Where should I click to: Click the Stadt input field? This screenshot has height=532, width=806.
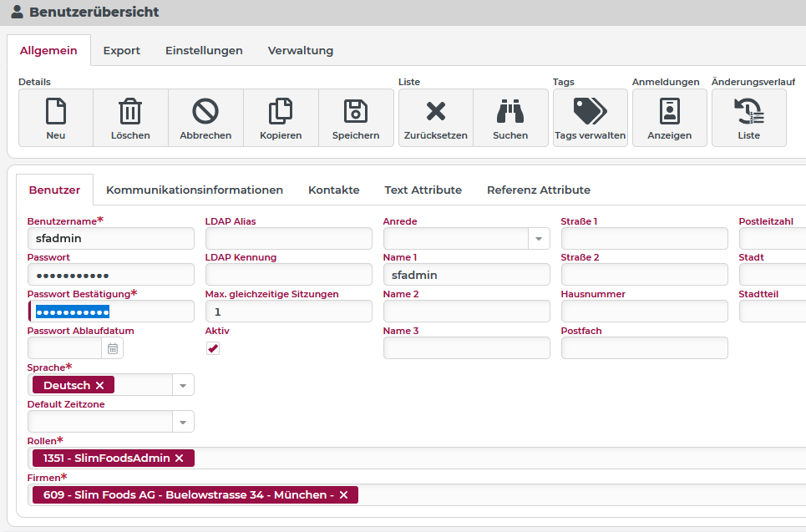pyautogui.click(x=773, y=275)
